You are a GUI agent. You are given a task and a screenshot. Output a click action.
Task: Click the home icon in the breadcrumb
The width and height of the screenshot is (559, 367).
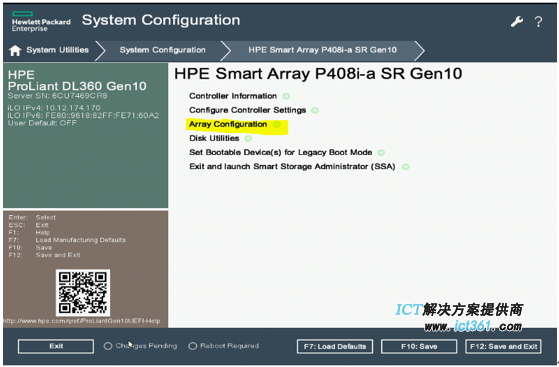pyautogui.click(x=15, y=50)
